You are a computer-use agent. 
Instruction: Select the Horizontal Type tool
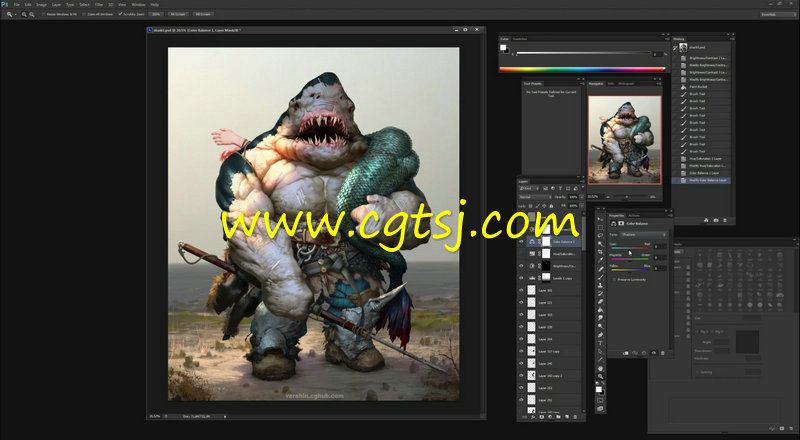coord(601,343)
